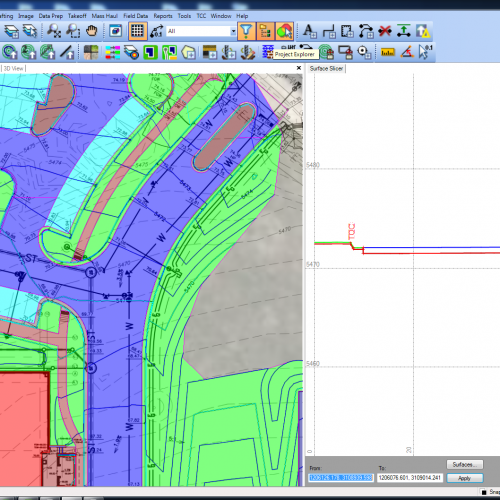Viewport: 500px width, 500px height.
Task: Click the contour labeled 2 elevate icon
Action: (29, 52)
